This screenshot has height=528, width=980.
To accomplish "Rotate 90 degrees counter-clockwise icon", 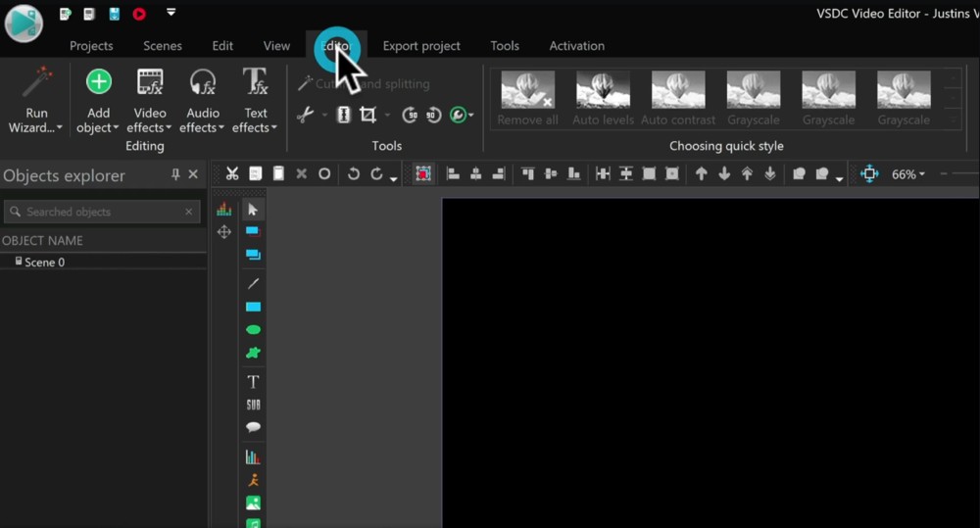I will [x=410, y=115].
